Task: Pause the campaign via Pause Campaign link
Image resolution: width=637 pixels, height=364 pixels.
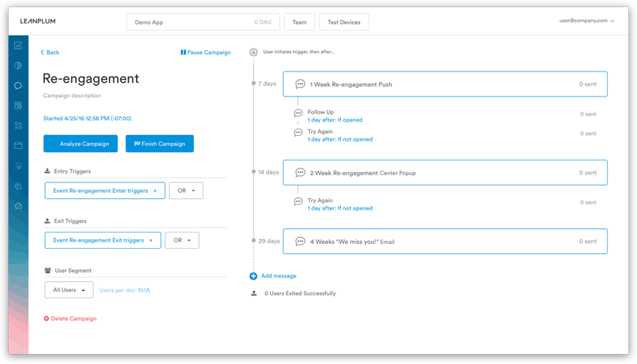Action: pos(205,52)
